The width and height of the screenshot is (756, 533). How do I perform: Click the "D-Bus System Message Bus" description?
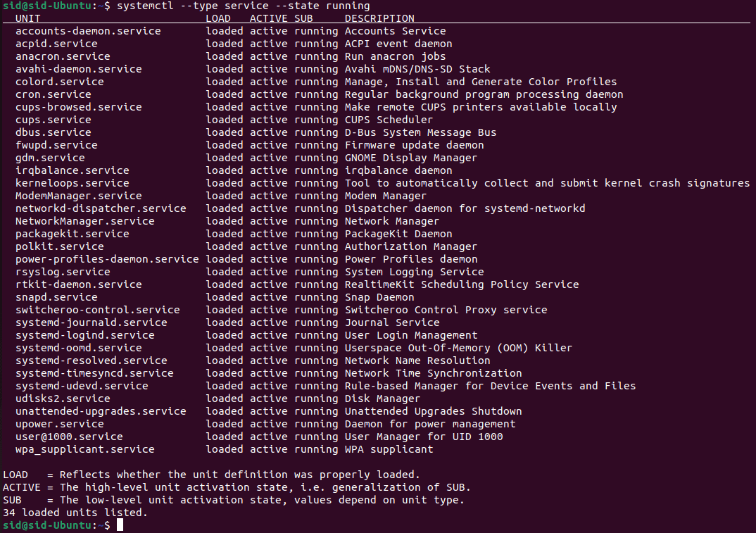pyautogui.click(x=420, y=132)
